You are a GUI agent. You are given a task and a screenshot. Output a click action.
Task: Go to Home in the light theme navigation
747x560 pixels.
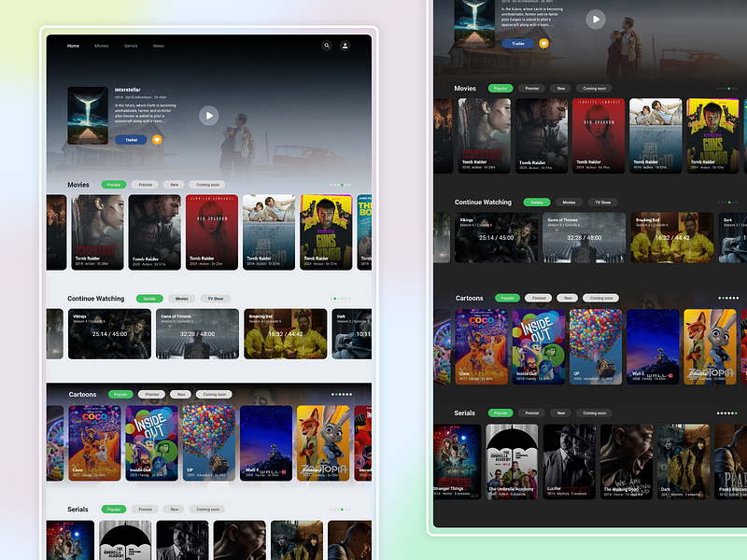[x=73, y=46]
